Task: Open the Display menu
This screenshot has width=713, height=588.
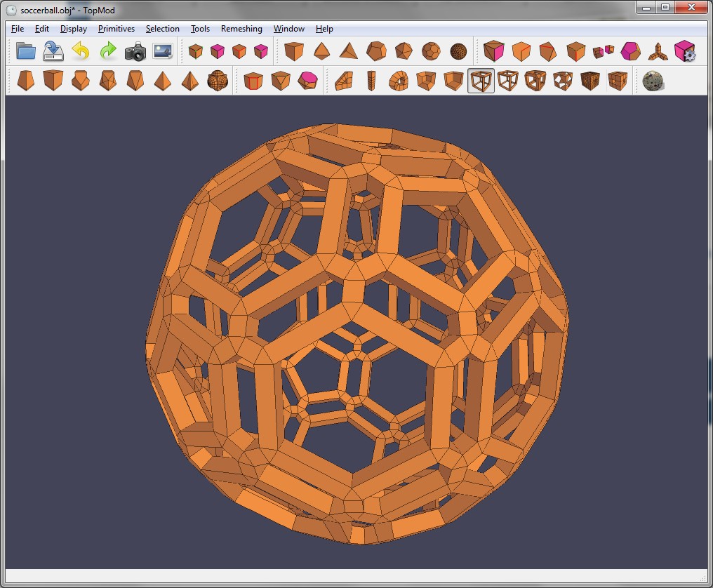Action: tap(73, 29)
